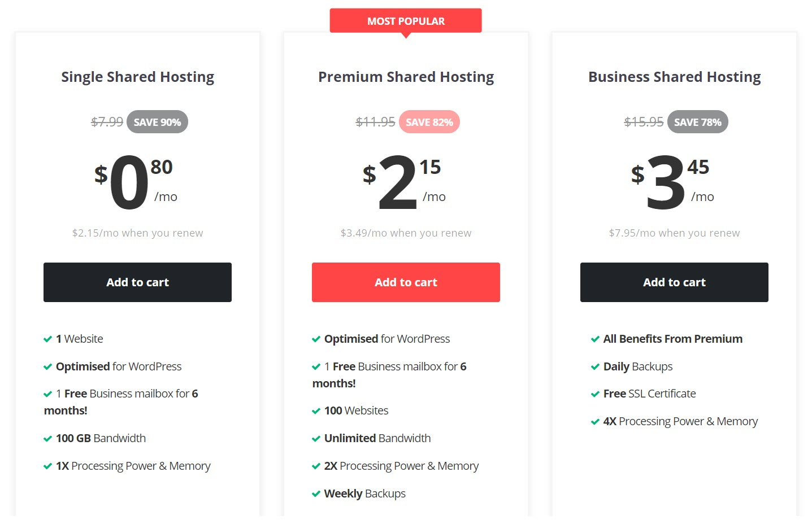This screenshot has height=524, width=812.
Task: Click the pink "SAVE 82%" badge
Action: (429, 122)
